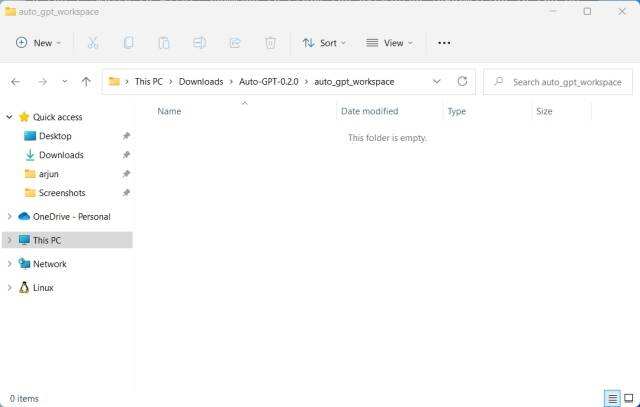Click the Rename icon in toolbar
The height and width of the screenshot is (407, 640).
coord(199,43)
